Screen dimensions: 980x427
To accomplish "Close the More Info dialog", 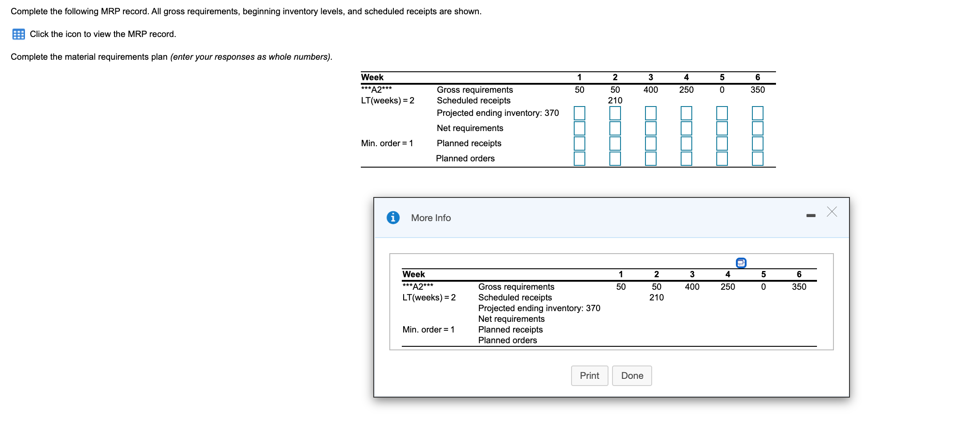I will coord(832,212).
